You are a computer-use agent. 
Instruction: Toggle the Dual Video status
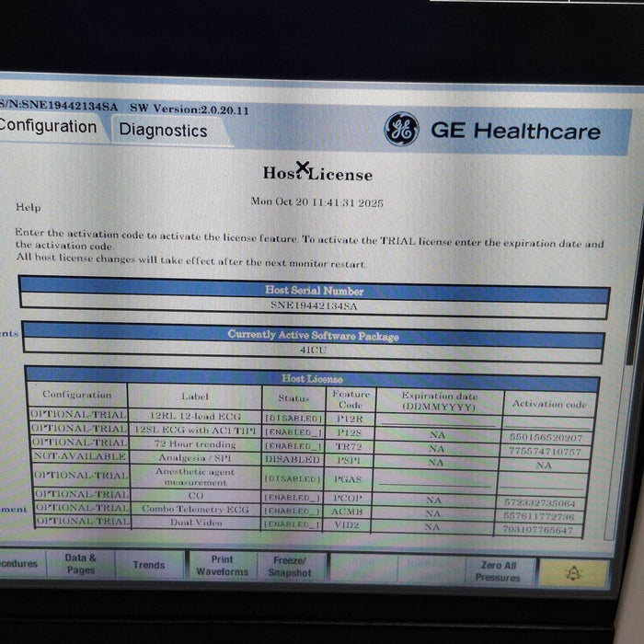coord(292,524)
